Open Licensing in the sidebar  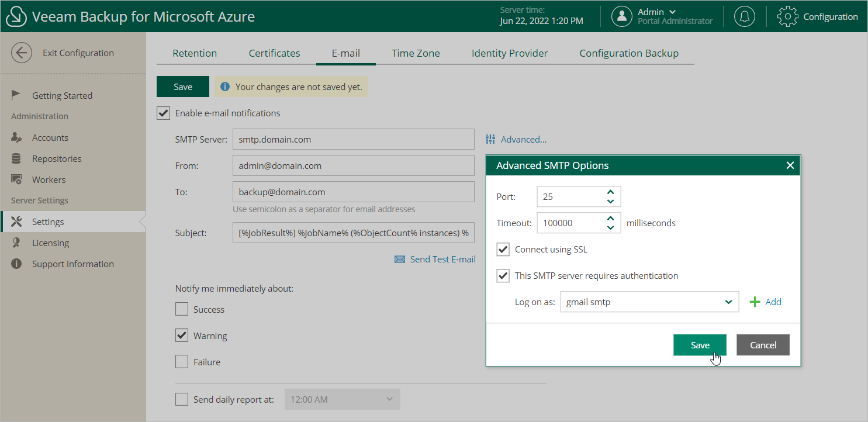(50, 243)
